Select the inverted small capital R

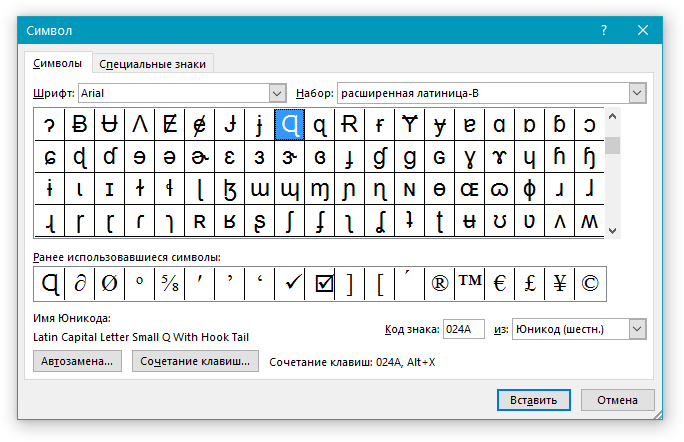[x=229, y=221]
